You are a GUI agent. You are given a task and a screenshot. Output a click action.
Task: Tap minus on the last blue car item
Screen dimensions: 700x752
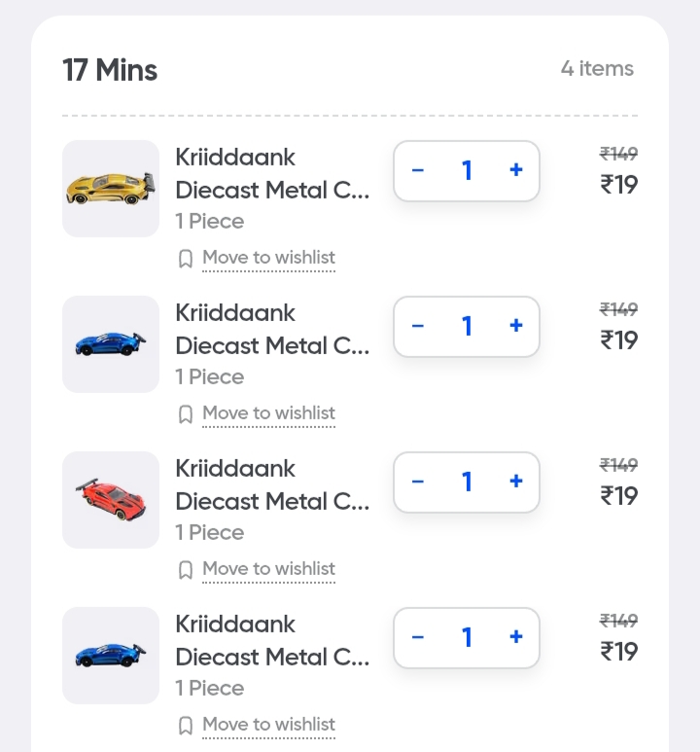tap(418, 637)
